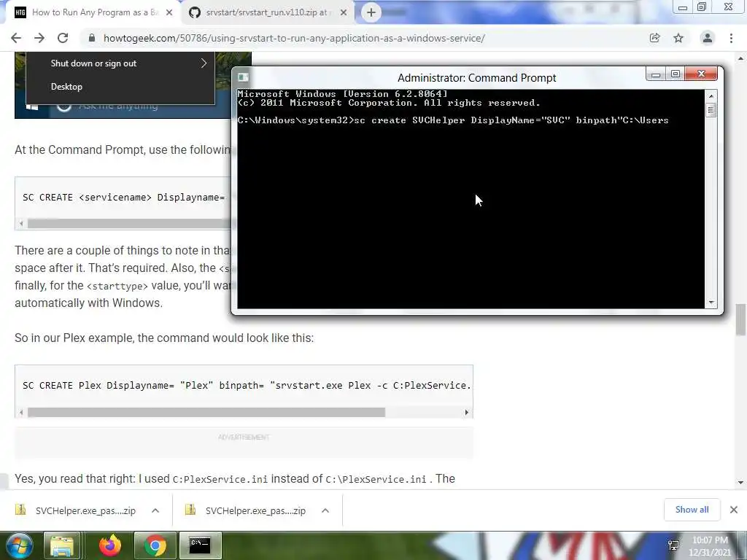Open the taskbar clock showing 10:07 PM

tap(710, 546)
